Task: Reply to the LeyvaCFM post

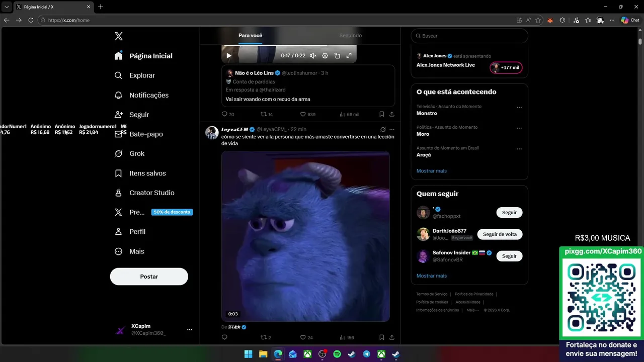Action: point(224,337)
